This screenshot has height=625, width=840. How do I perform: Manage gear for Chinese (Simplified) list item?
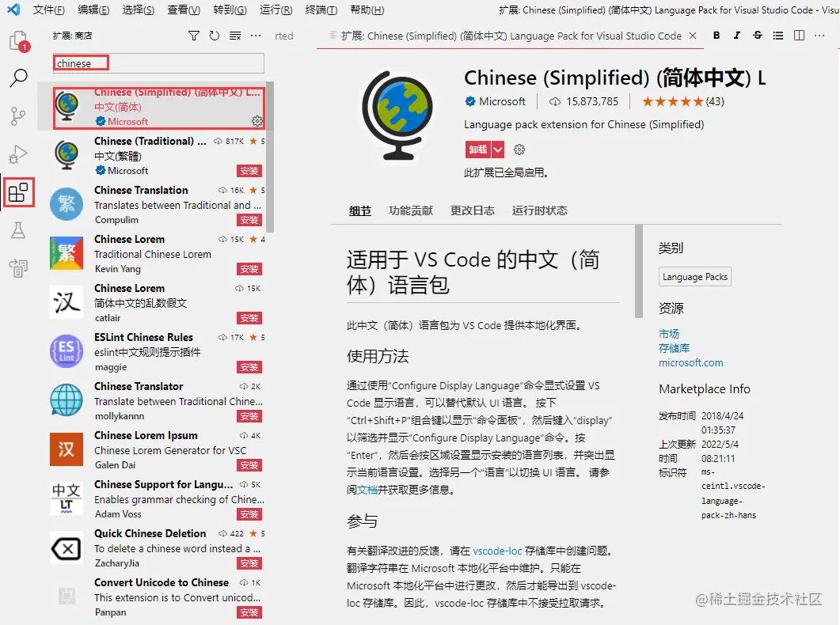257,121
